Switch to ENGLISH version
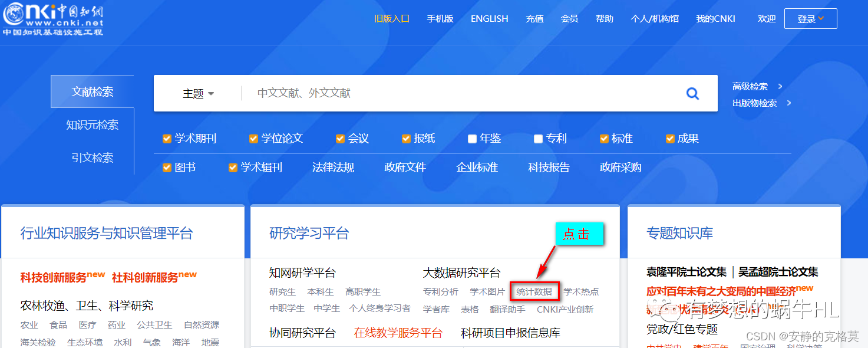Viewport: 868px width, 348px height. (490, 19)
